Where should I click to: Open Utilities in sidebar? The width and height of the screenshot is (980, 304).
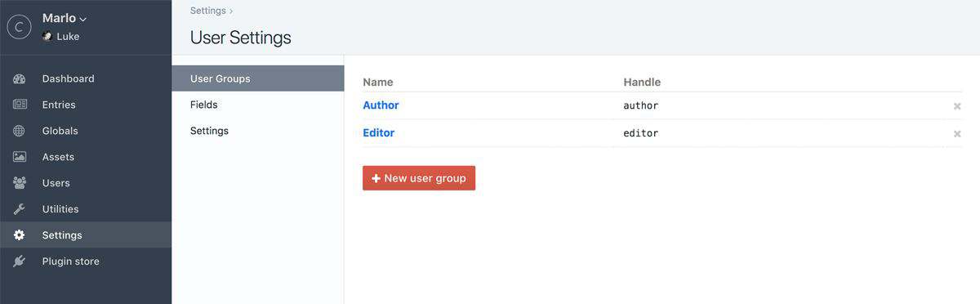[86, 209]
